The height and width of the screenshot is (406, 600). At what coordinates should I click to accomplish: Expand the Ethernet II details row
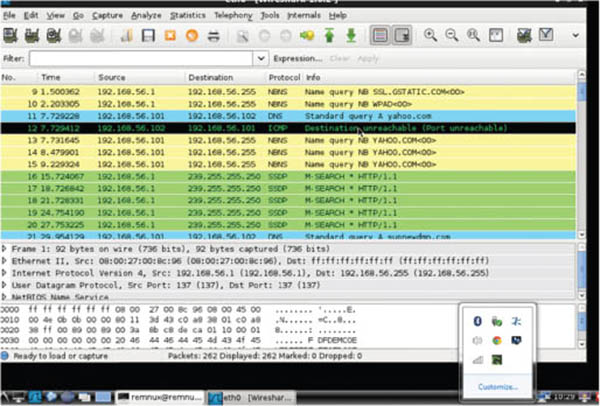click(4, 261)
